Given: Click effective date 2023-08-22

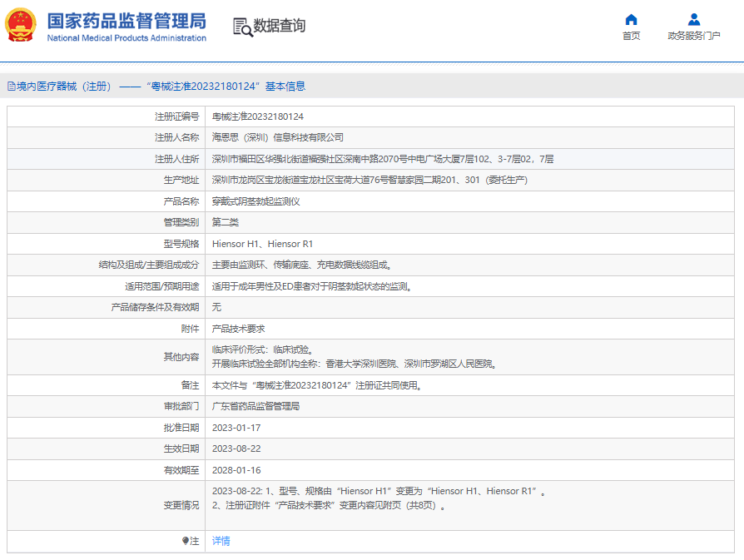Looking at the screenshot, I should pyautogui.click(x=236, y=448).
